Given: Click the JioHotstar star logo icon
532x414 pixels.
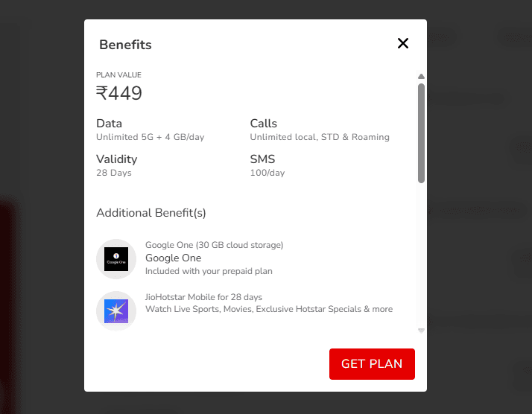Looking at the screenshot, I should [116, 310].
